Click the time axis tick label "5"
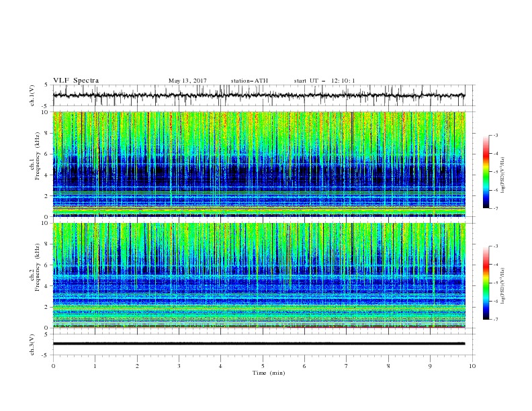This screenshot has height=411, width=532. [x=263, y=366]
